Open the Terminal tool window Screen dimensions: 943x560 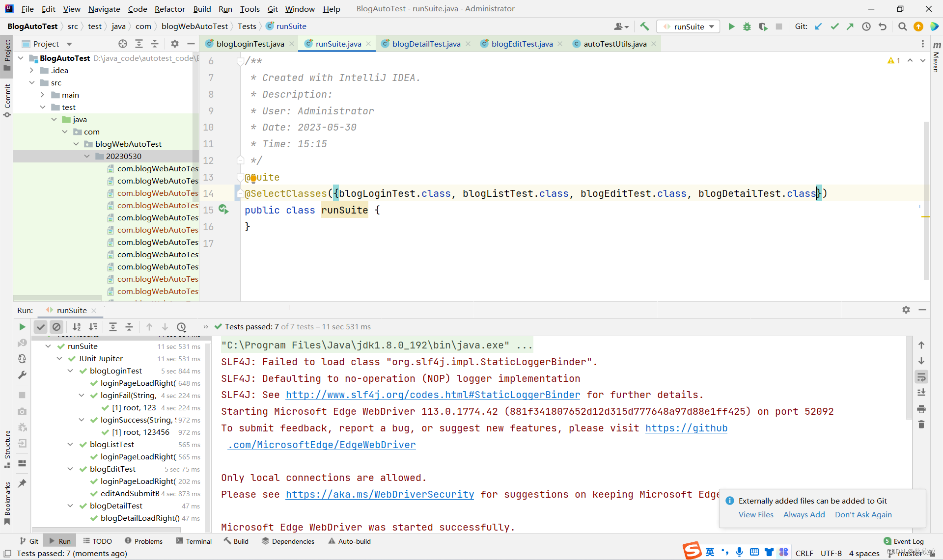tap(194, 541)
